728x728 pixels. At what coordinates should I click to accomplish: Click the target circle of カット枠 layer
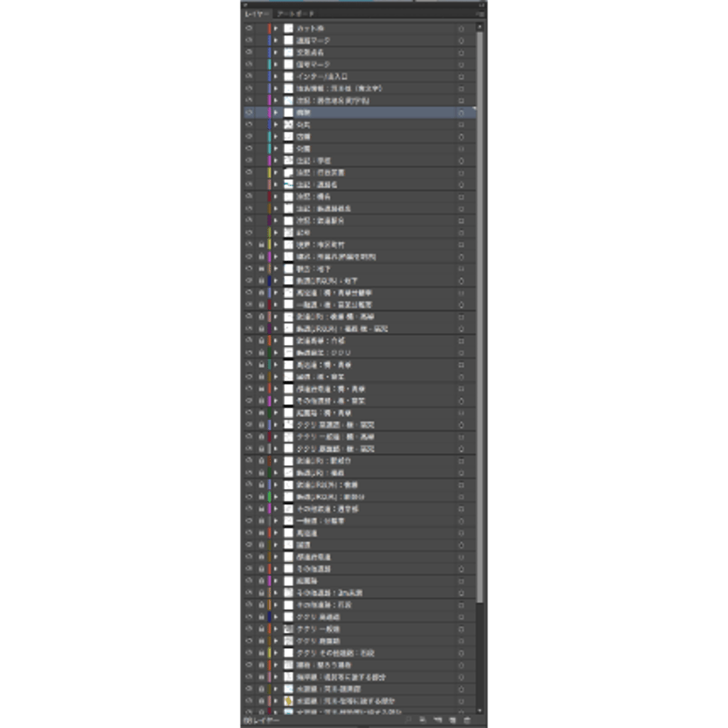tap(461, 28)
